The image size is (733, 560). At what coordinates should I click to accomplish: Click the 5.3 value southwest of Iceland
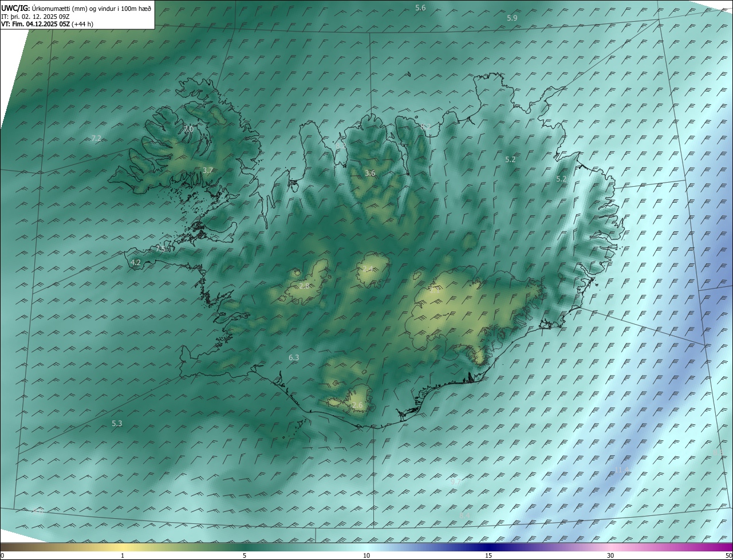(117, 423)
